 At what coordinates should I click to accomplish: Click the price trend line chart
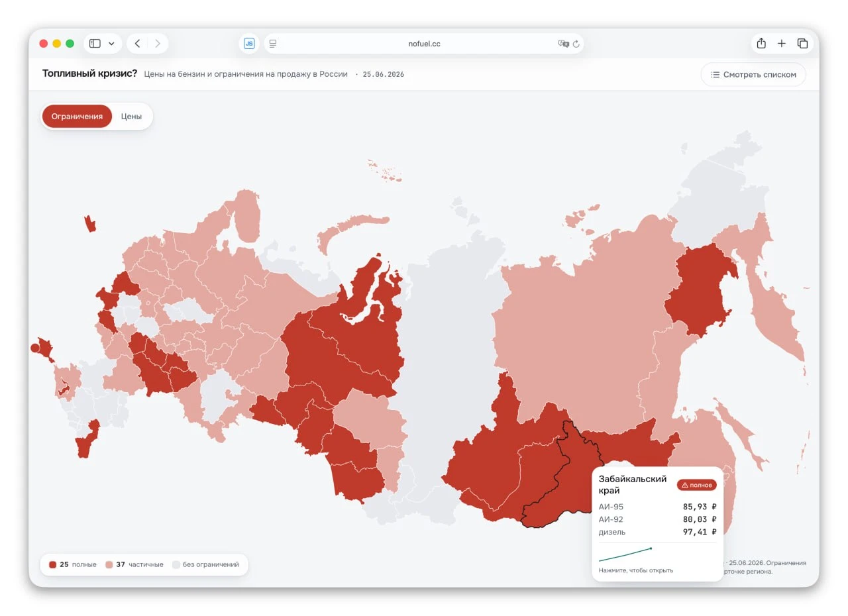(x=625, y=554)
